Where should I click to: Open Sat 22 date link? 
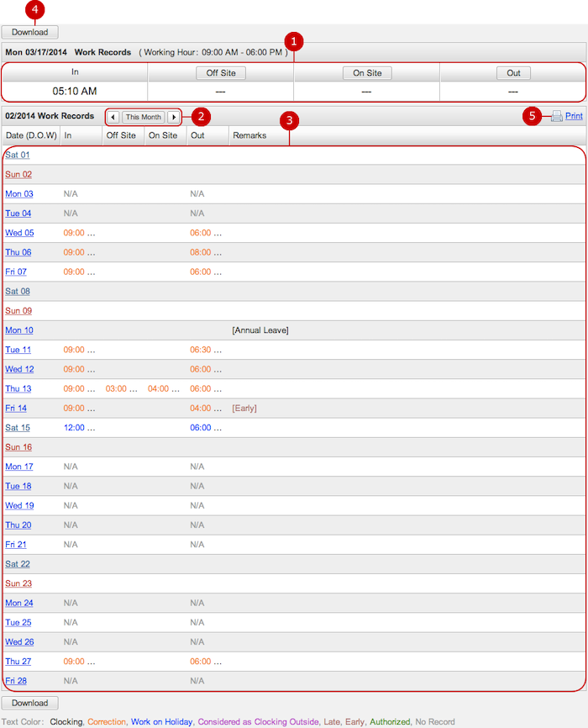17,565
